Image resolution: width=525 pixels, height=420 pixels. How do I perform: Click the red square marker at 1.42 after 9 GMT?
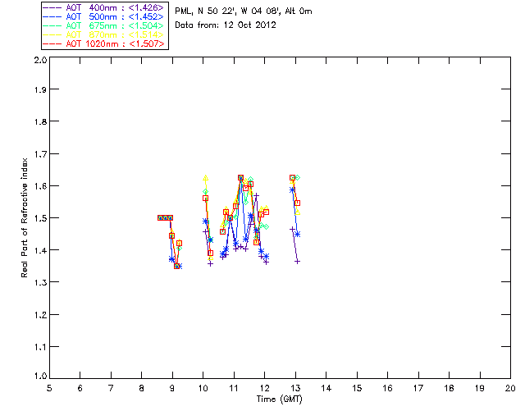pyautogui.click(x=180, y=243)
